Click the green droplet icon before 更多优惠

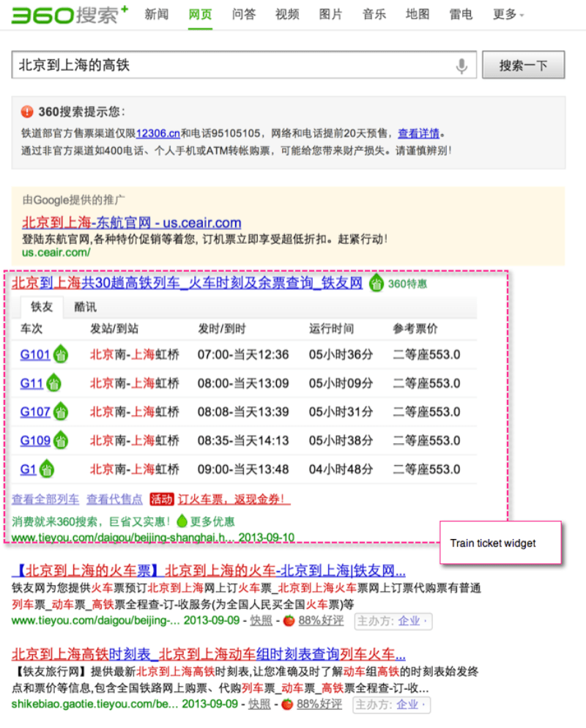pyautogui.click(x=182, y=521)
